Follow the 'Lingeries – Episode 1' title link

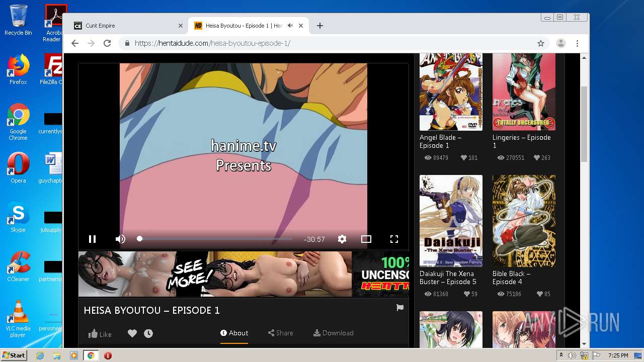(522, 141)
